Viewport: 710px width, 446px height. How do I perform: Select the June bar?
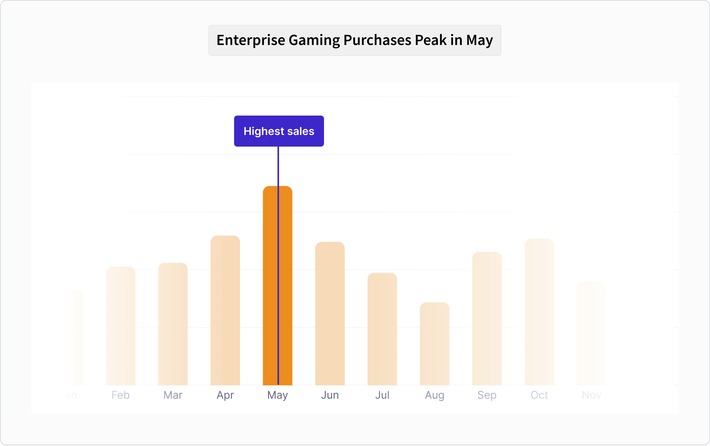click(x=330, y=313)
